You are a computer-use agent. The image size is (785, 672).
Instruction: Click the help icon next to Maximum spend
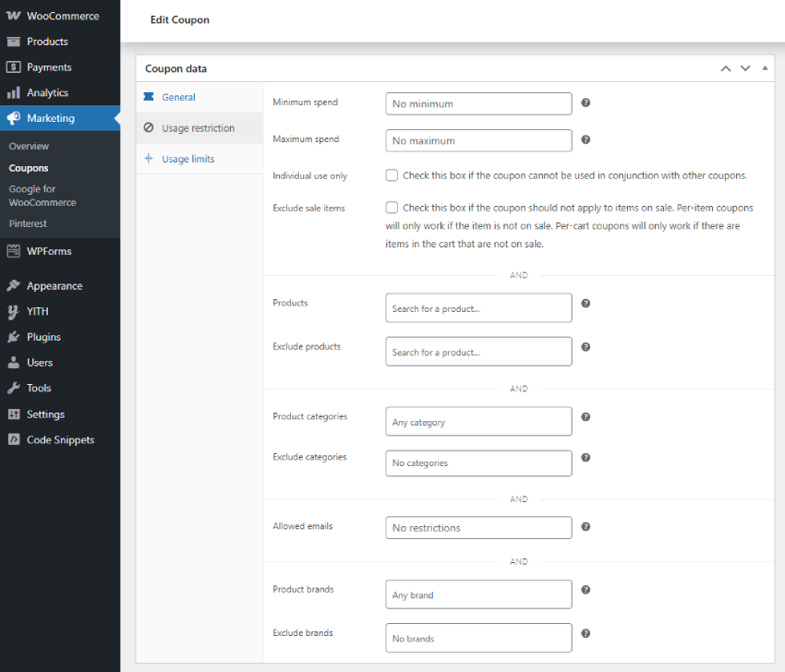tap(586, 139)
